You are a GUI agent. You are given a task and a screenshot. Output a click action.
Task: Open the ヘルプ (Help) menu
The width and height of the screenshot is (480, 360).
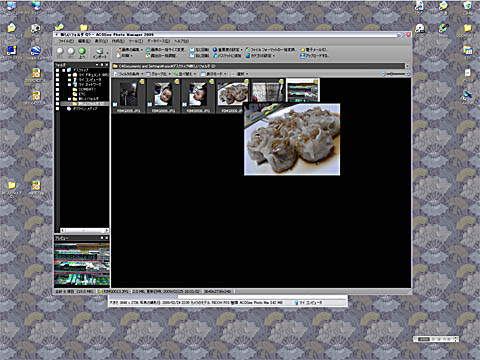tap(181, 41)
